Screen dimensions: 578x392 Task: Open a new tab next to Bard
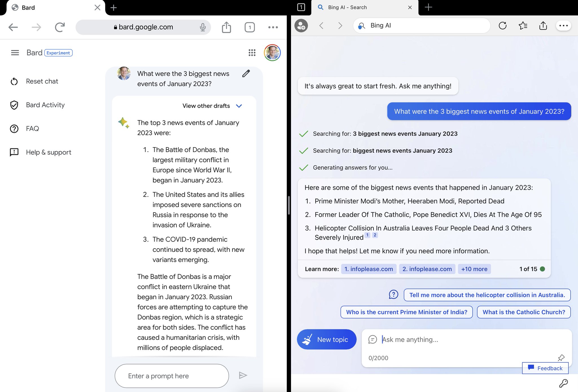tap(113, 8)
